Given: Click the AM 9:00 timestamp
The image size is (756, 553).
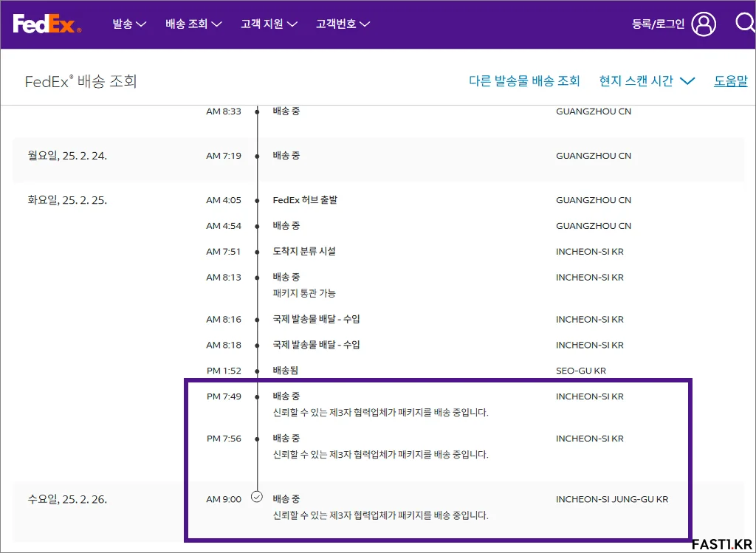Looking at the screenshot, I should coord(224,499).
